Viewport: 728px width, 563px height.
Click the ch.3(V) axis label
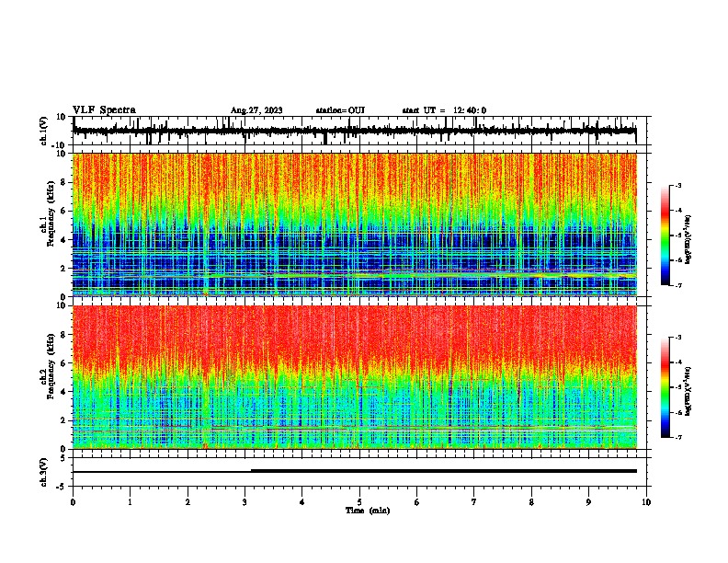pyautogui.click(x=44, y=472)
